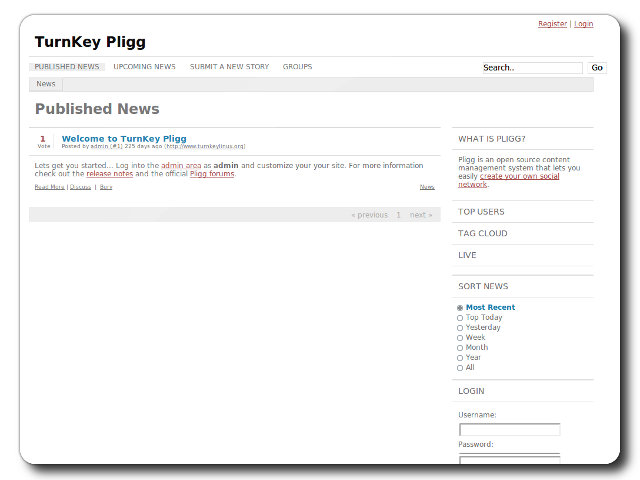Image resolution: width=640 pixels, height=480 pixels.
Task: Open the Login link in the header
Action: click(583, 24)
